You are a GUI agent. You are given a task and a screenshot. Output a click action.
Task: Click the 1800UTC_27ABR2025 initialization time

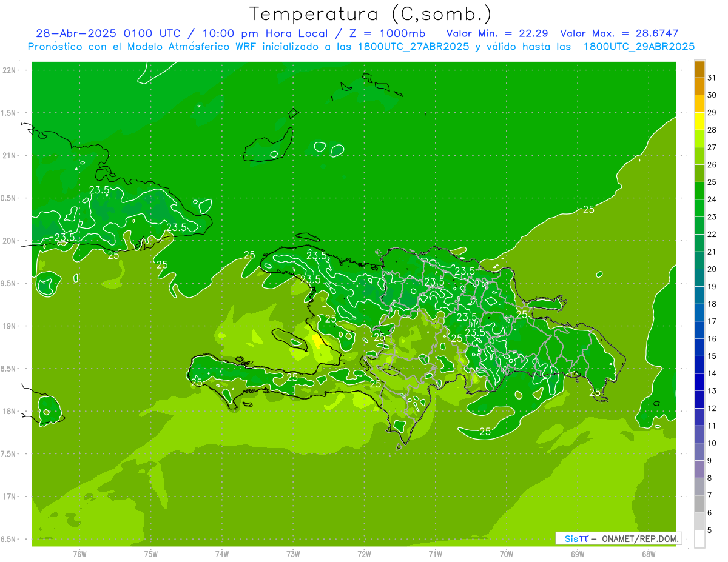[x=413, y=47]
